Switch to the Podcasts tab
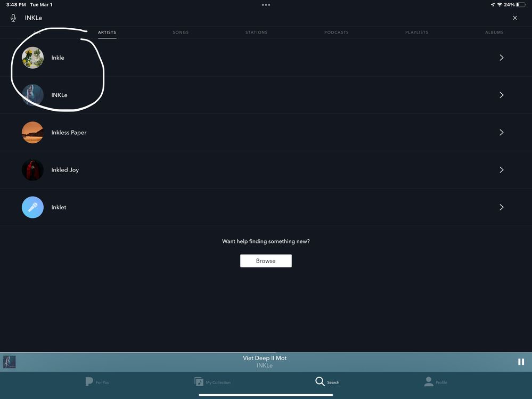Screen dimensions: 532x399 [336, 32]
